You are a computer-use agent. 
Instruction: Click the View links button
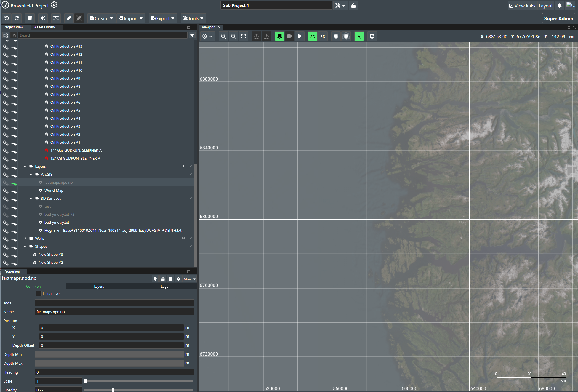pyautogui.click(x=522, y=6)
